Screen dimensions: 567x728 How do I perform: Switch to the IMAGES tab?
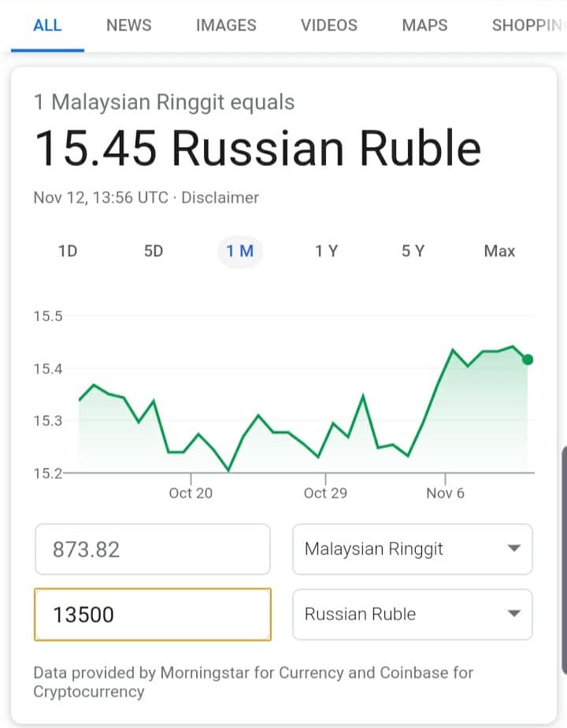tap(226, 25)
